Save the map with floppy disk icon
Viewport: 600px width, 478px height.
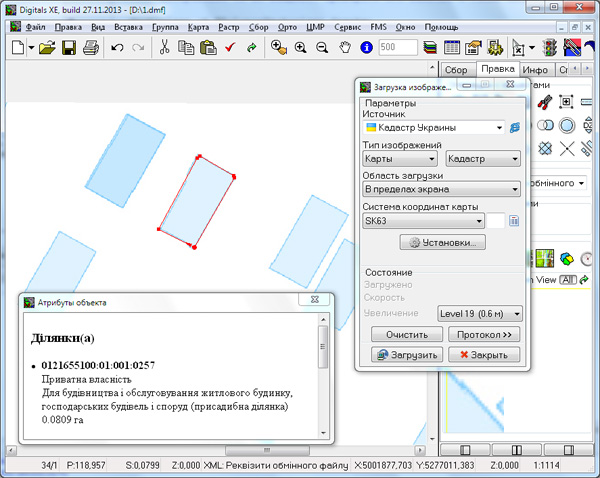pos(69,47)
